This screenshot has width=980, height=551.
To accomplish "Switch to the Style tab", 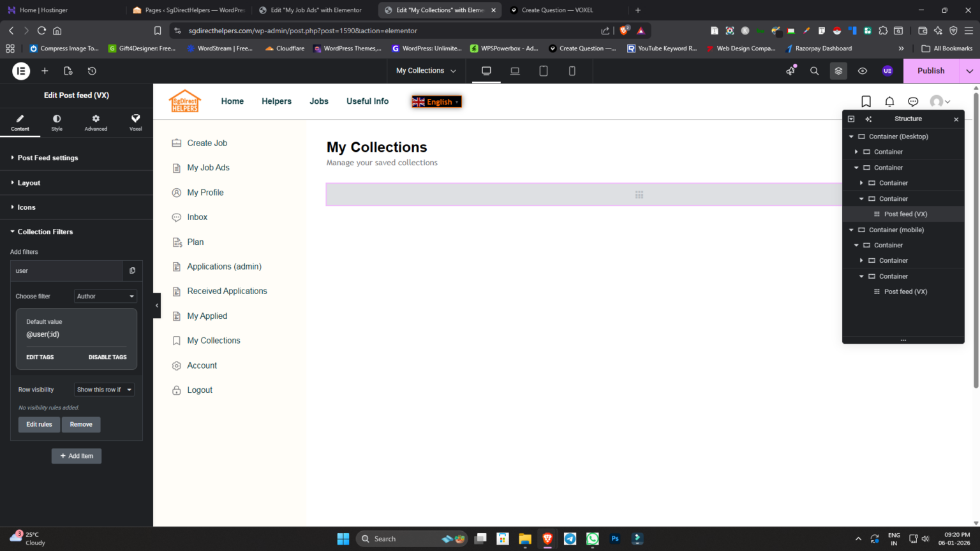I will (57, 122).
